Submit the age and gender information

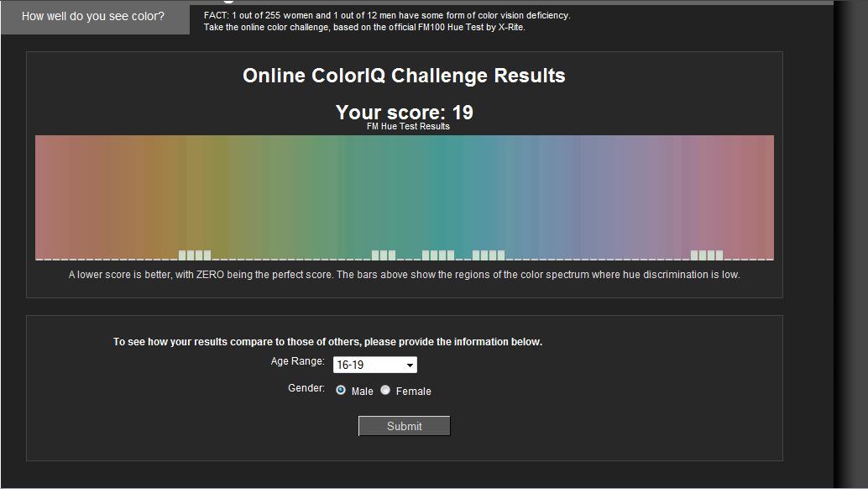[404, 426]
